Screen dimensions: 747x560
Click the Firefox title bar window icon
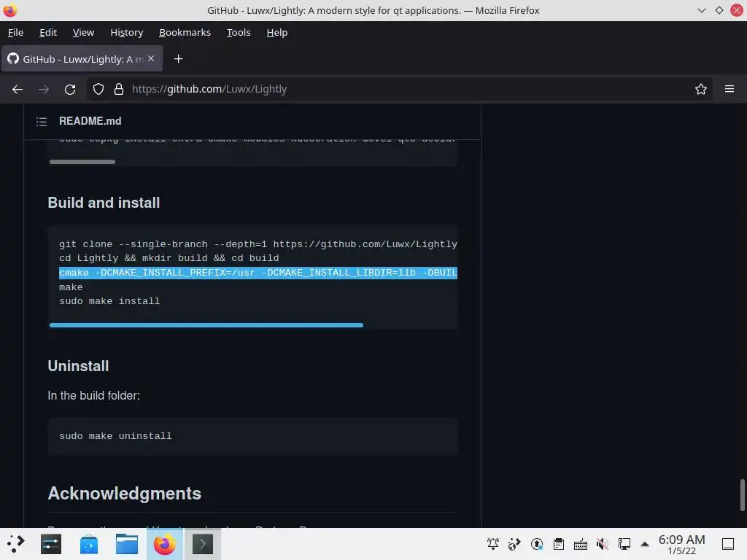pos(10,10)
